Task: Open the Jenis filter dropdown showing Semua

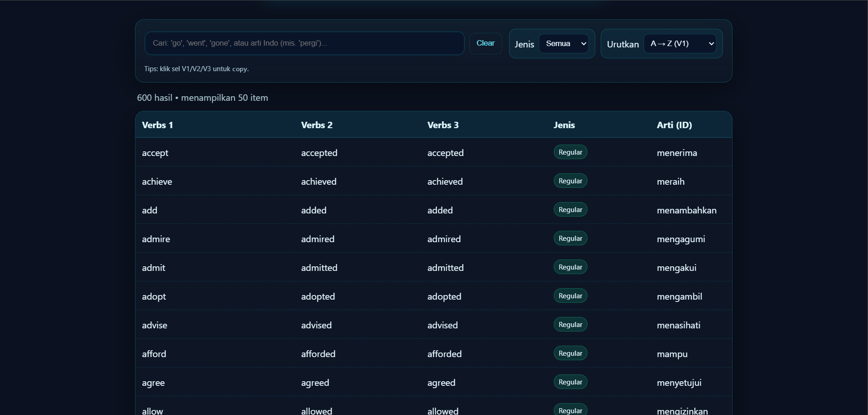Action: click(x=564, y=43)
